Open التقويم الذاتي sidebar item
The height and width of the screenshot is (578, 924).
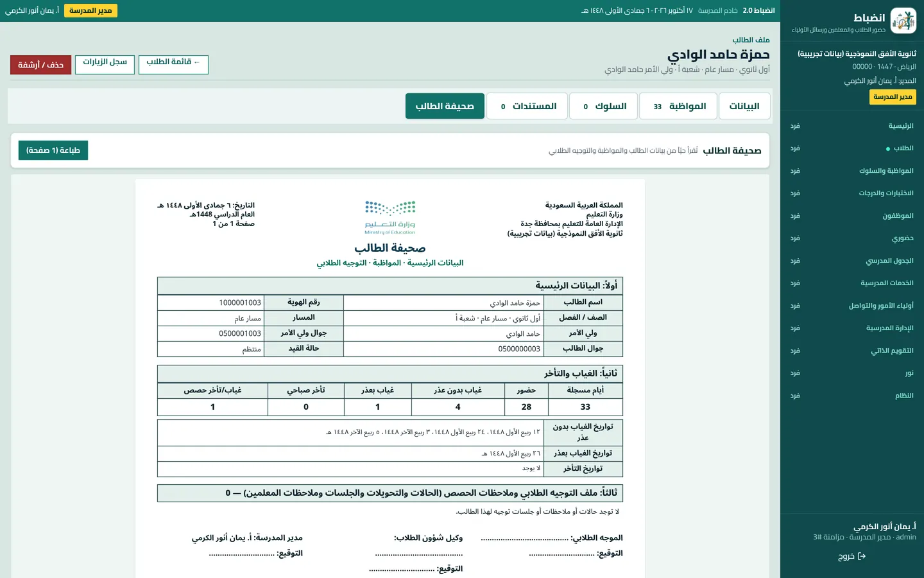(892, 351)
